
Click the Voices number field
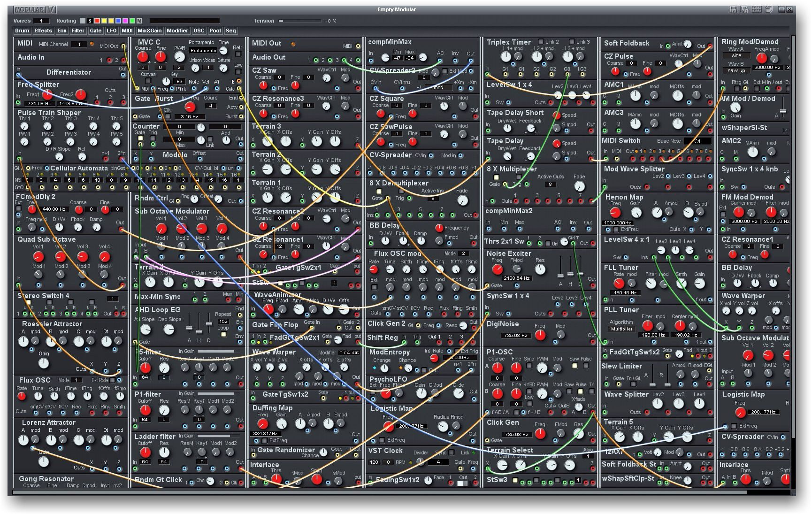pos(41,21)
